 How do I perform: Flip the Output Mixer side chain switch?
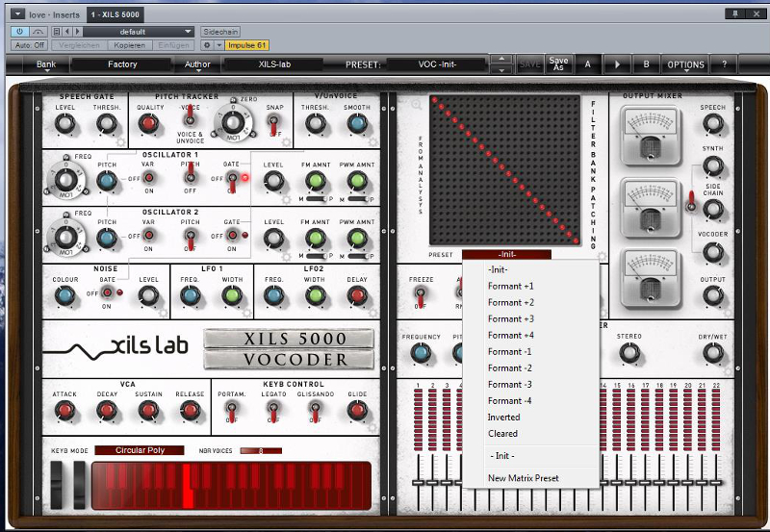click(691, 201)
